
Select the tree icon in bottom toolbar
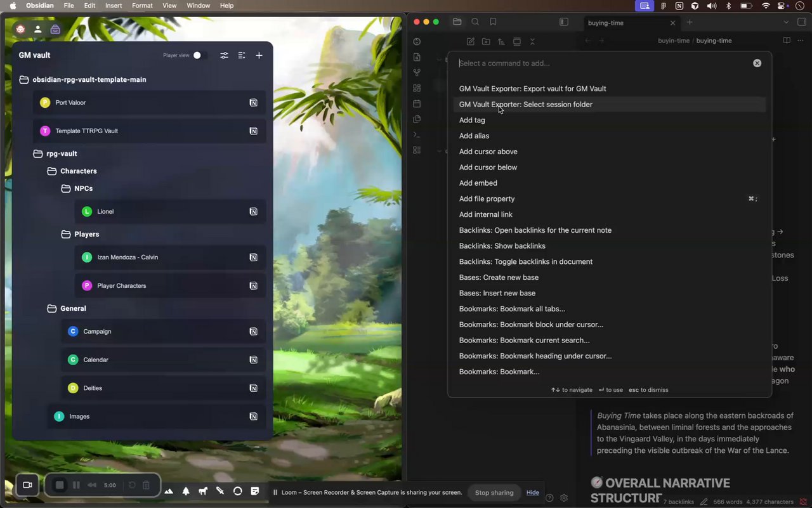click(x=186, y=491)
